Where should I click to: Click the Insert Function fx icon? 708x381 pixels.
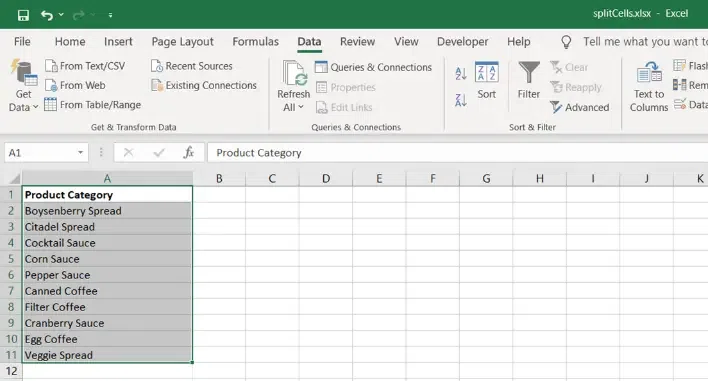point(189,153)
